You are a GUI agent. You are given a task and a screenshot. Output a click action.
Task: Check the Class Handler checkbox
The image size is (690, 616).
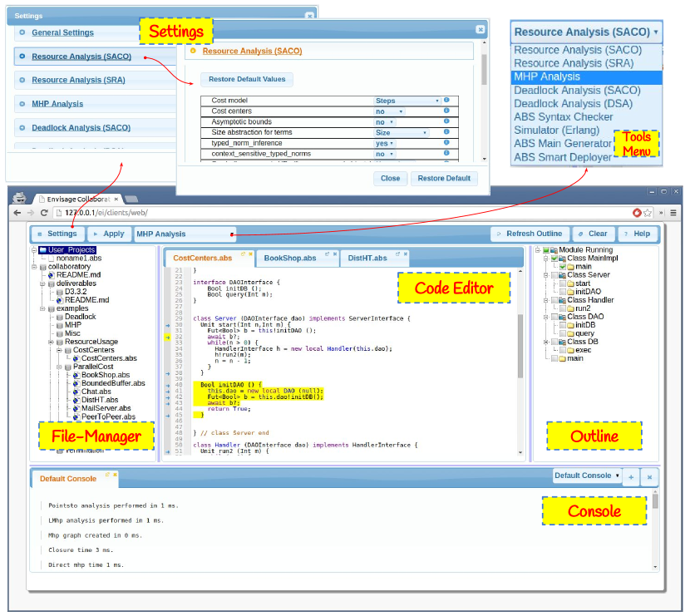(554, 300)
